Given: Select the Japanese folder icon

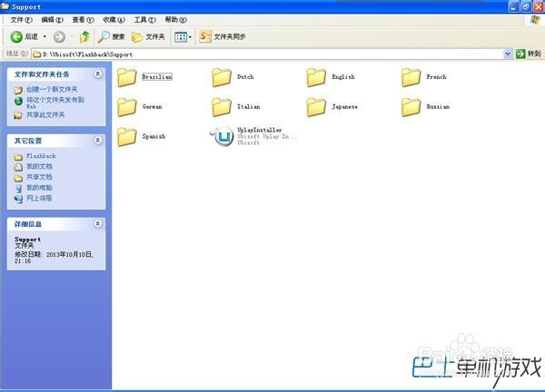Looking at the screenshot, I should pyautogui.click(x=316, y=107).
